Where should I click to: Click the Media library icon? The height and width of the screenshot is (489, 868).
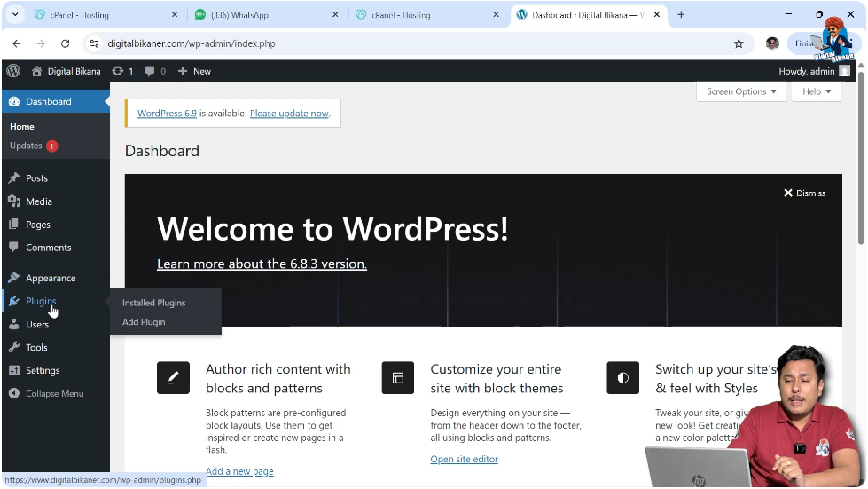[x=14, y=201]
